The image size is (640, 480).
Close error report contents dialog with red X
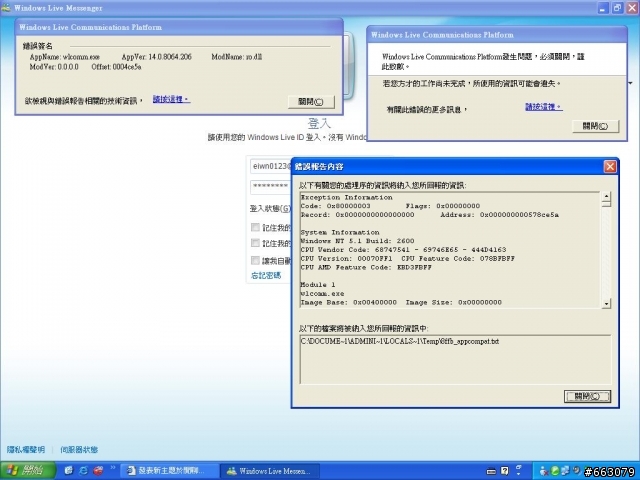(x=610, y=167)
